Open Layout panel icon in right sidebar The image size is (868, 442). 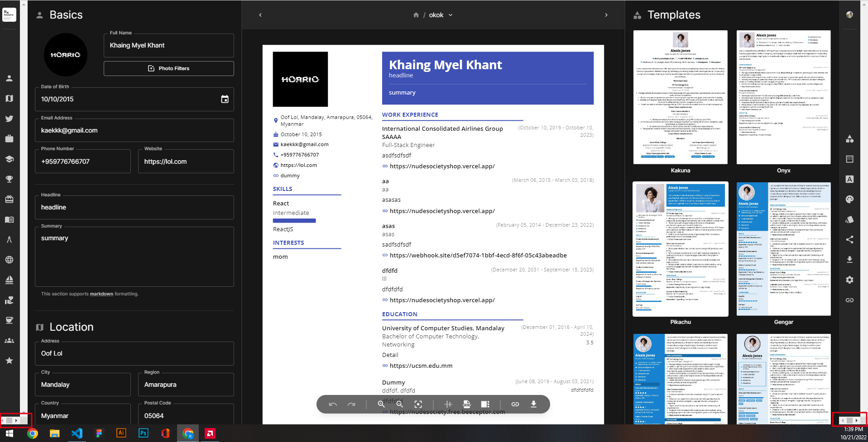[850, 159]
